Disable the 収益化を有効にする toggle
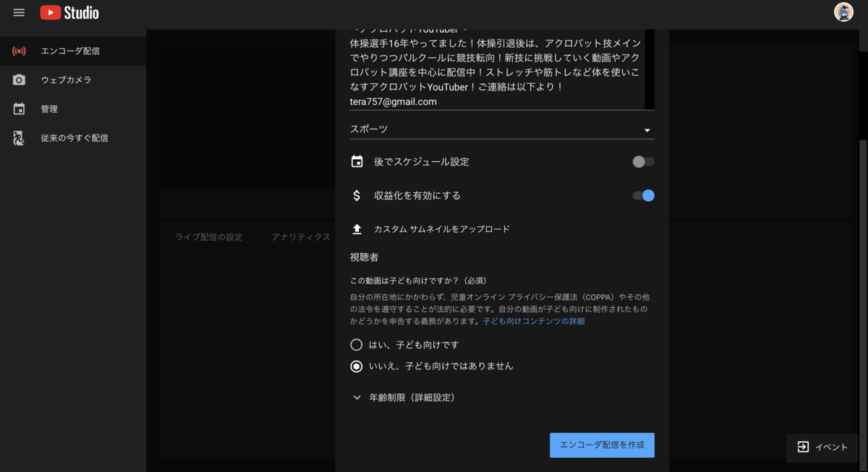This screenshot has height=472, width=868. pos(642,195)
